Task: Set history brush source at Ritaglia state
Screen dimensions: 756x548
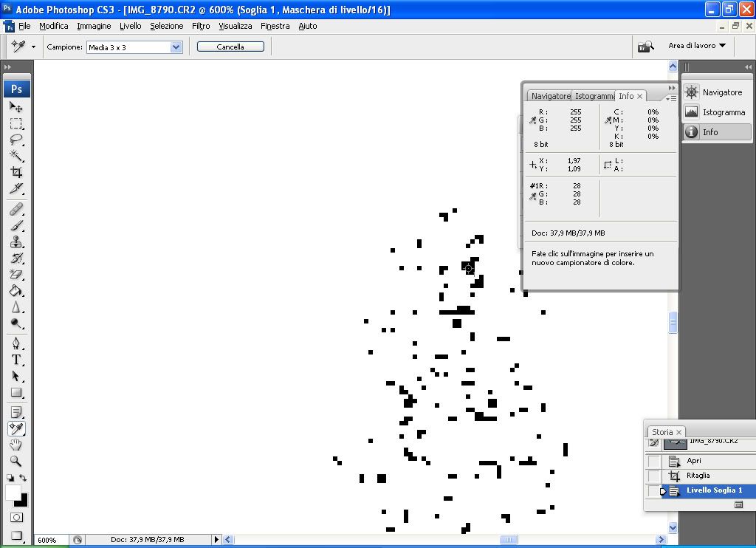Action: click(x=654, y=476)
